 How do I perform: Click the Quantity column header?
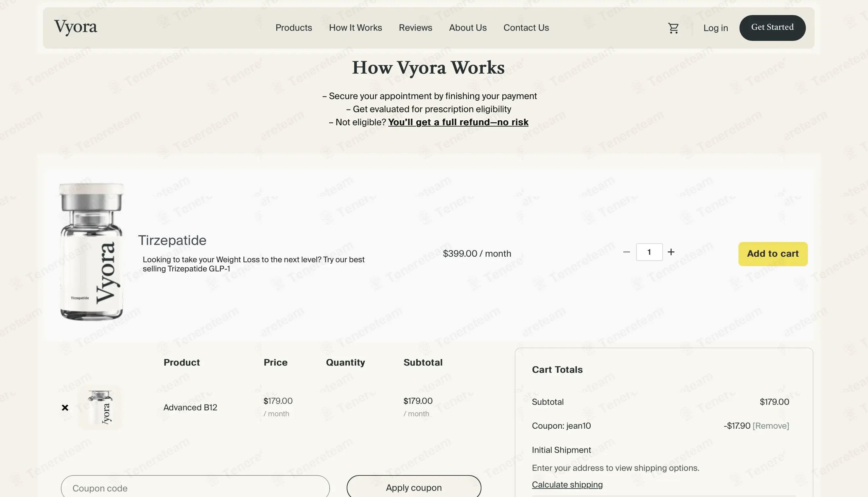click(x=345, y=362)
